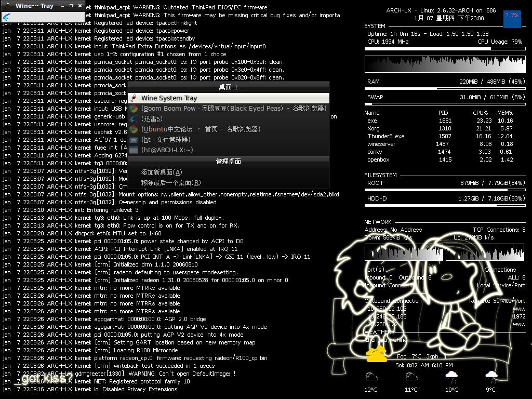The height and width of the screenshot is (399, 532).
Task: Click the '31.0MiB / 613MiB (5%)' SWAP value
Action: pyautogui.click(x=493, y=97)
